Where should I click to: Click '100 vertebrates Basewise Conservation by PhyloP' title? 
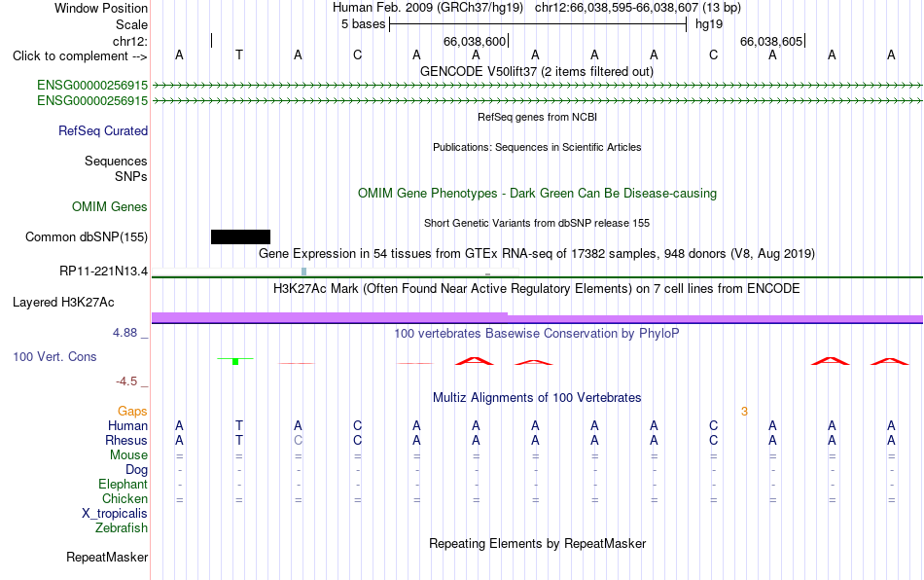[537, 333]
